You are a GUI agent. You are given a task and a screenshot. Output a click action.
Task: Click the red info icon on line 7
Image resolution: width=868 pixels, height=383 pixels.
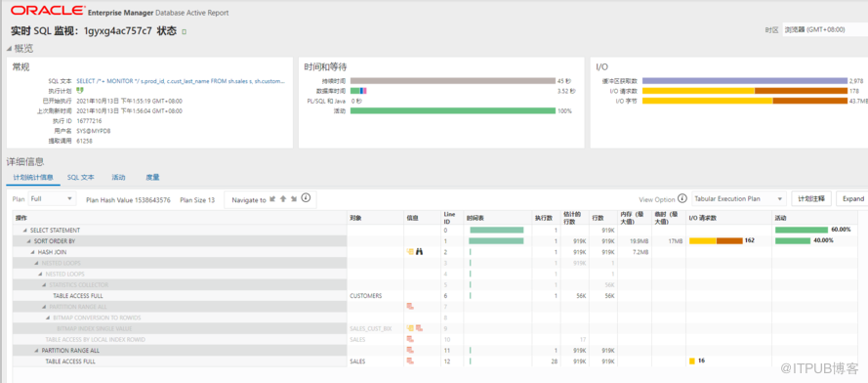(x=410, y=307)
